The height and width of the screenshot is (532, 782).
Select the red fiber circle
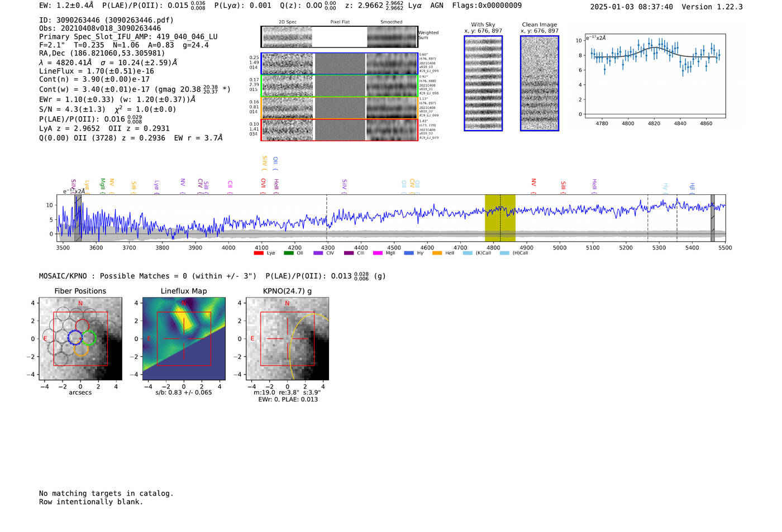[x=82, y=325]
